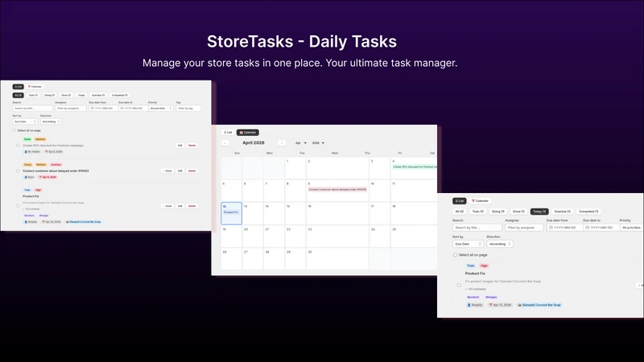Edit the delayed order #10452 task

(180, 171)
